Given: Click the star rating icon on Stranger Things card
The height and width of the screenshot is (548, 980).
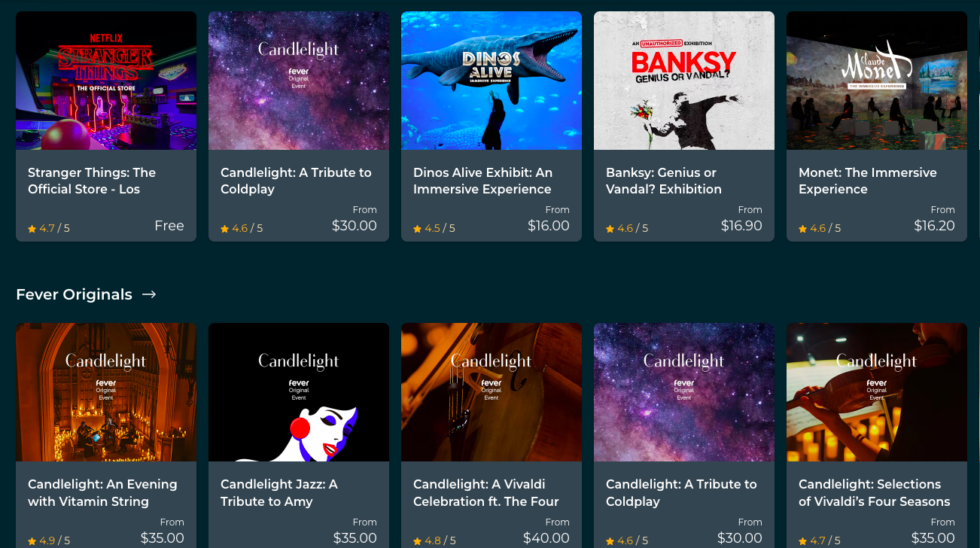Looking at the screenshot, I should (x=32, y=229).
